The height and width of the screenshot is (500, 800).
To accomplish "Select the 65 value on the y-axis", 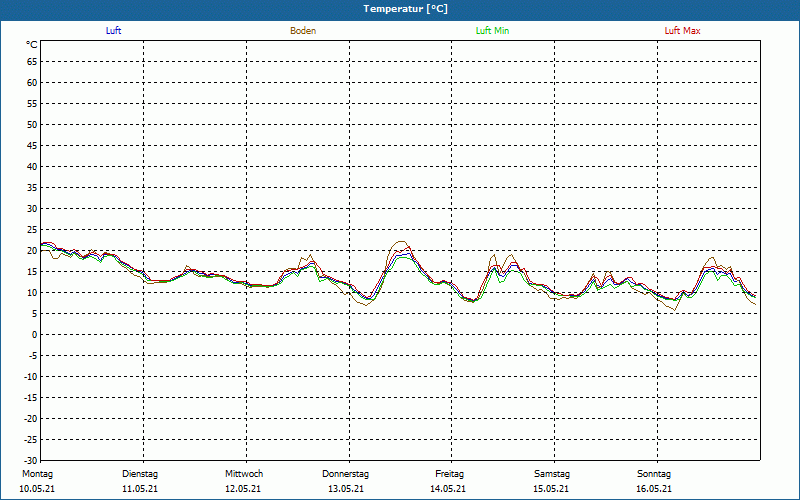I will pyautogui.click(x=32, y=62).
